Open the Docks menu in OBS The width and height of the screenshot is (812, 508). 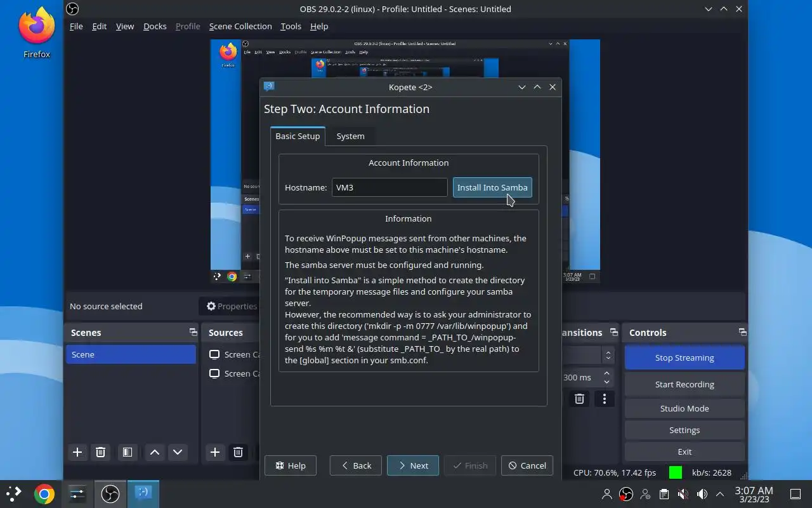(x=155, y=26)
